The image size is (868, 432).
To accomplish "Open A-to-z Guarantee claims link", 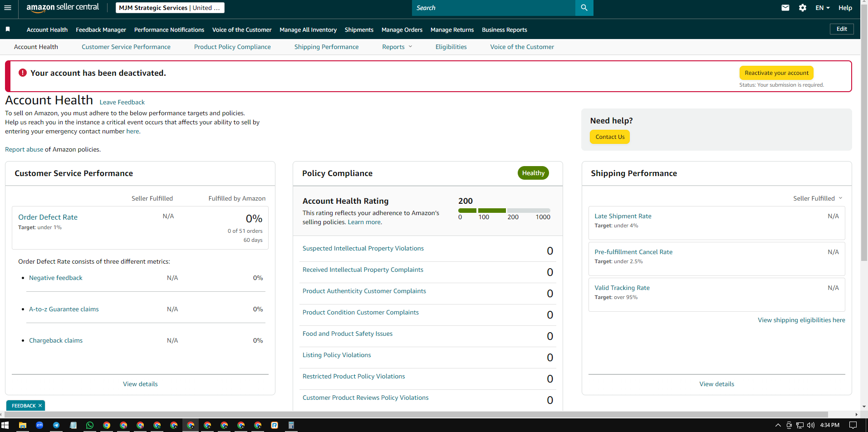I will pyautogui.click(x=64, y=309).
